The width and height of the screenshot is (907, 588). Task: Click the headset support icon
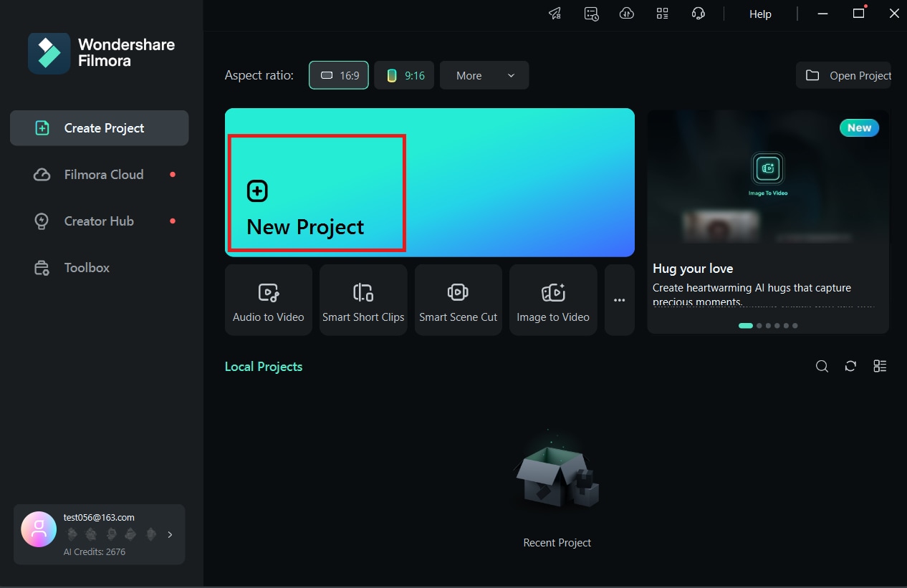[699, 14]
